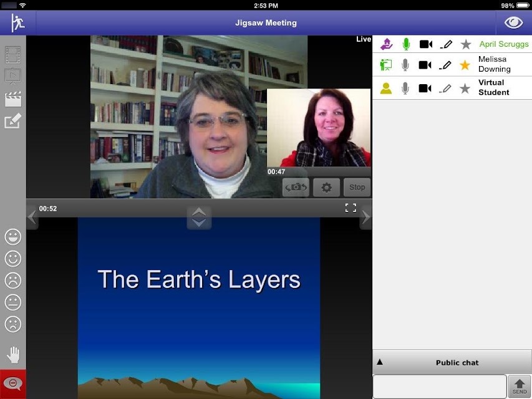Viewport: 532px width, 399px height.
Task: Select the laughing emoticon
Action: tap(13, 237)
